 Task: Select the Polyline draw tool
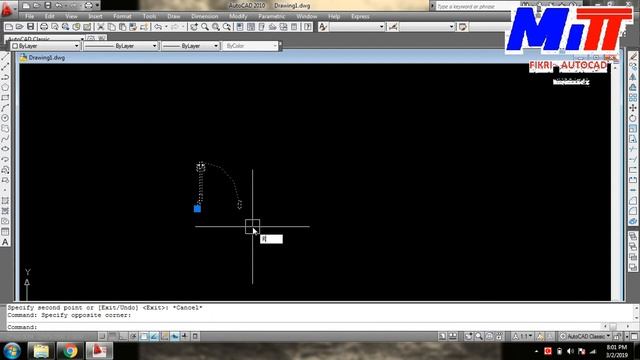[x=5, y=77]
